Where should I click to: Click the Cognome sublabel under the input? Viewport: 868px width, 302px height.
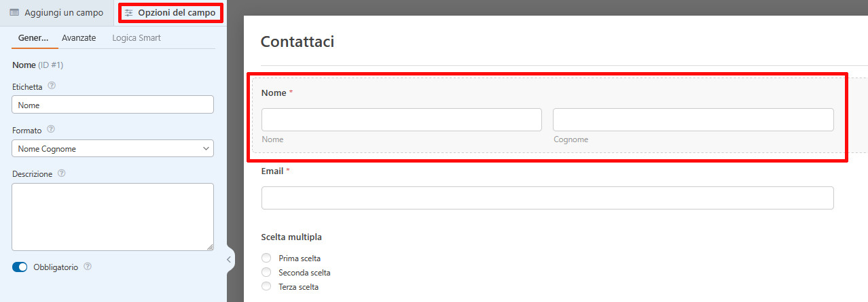[571, 139]
